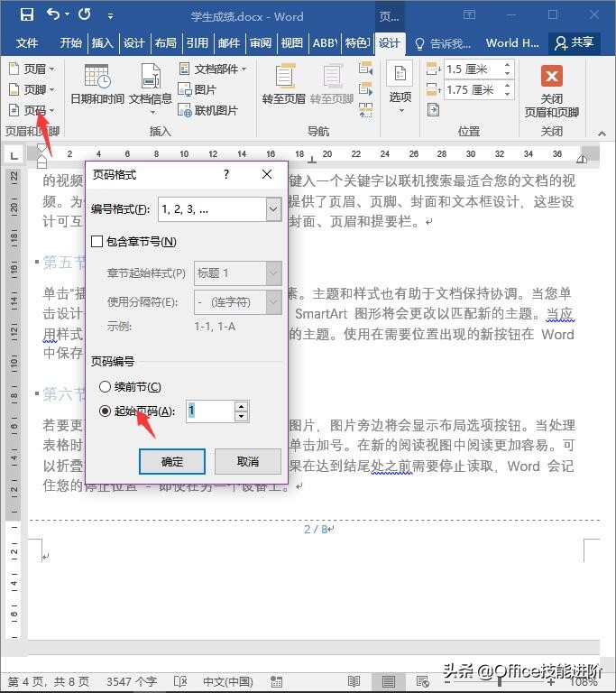Click the 起始页码 start-at number field
The image size is (616, 693).
(x=210, y=411)
